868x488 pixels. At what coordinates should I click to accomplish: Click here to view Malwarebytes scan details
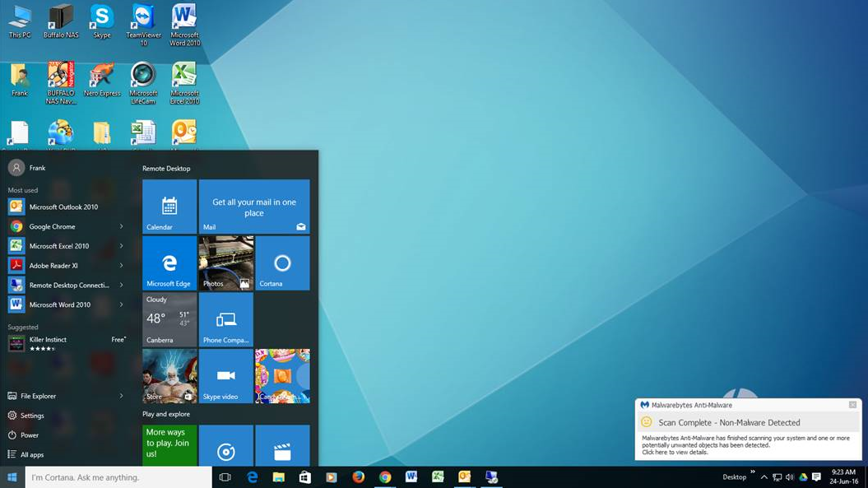point(675,452)
